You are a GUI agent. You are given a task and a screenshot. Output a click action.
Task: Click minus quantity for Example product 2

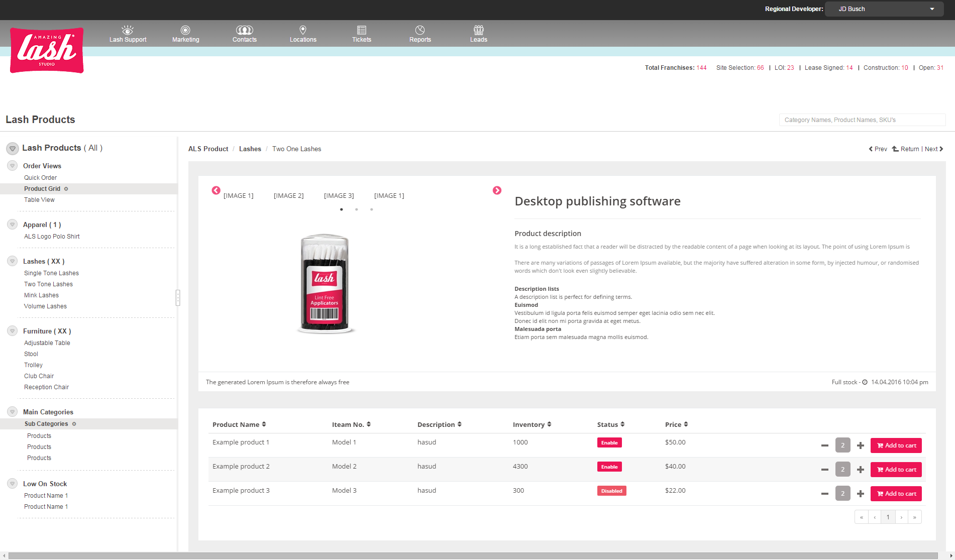pos(825,470)
